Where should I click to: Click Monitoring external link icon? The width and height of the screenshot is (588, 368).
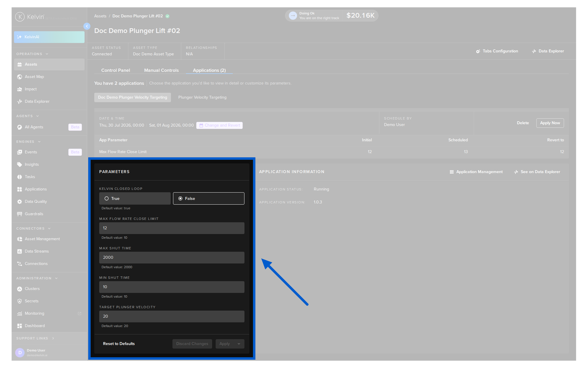pyautogui.click(x=80, y=313)
